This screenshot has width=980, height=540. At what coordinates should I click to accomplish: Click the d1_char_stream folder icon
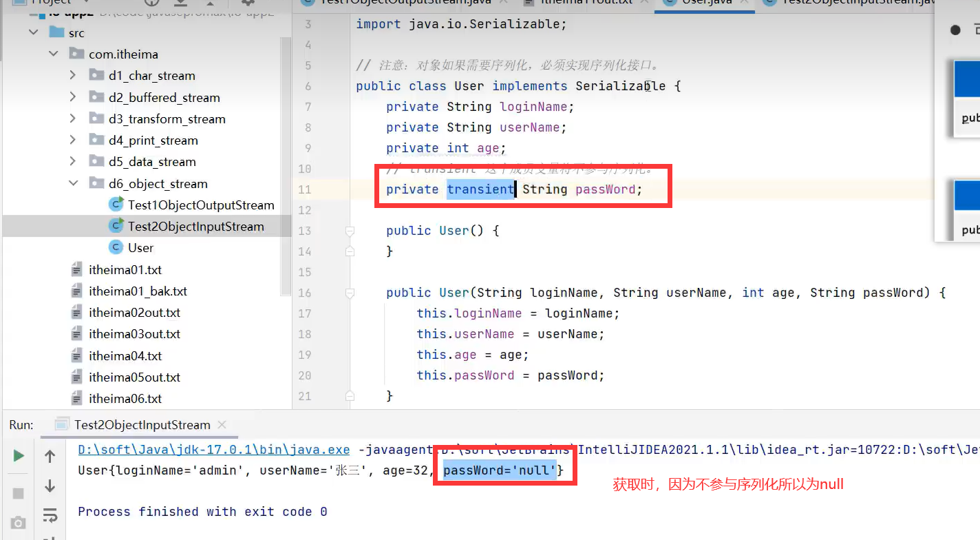click(96, 75)
